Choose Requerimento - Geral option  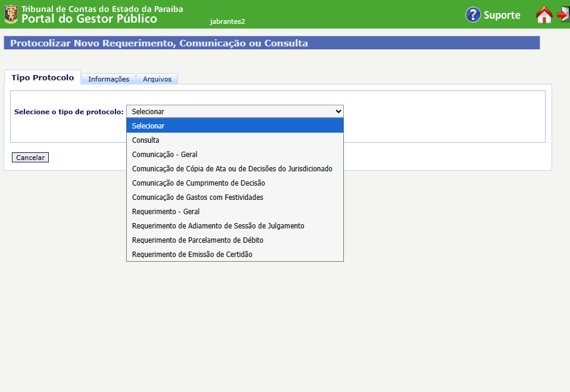235,211
